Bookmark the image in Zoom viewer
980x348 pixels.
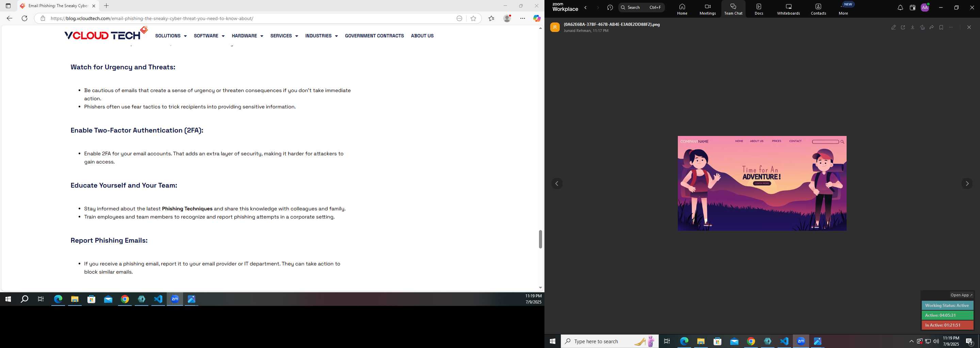point(941,27)
